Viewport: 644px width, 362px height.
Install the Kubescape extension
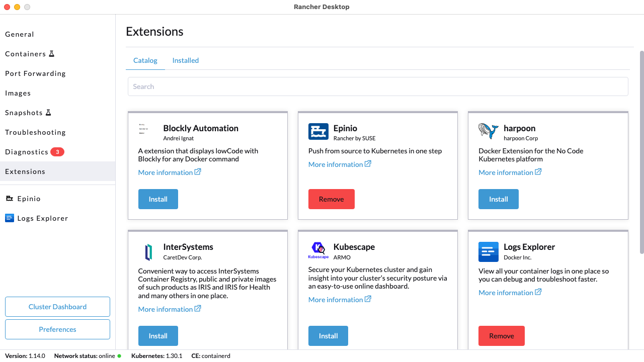[x=328, y=336]
